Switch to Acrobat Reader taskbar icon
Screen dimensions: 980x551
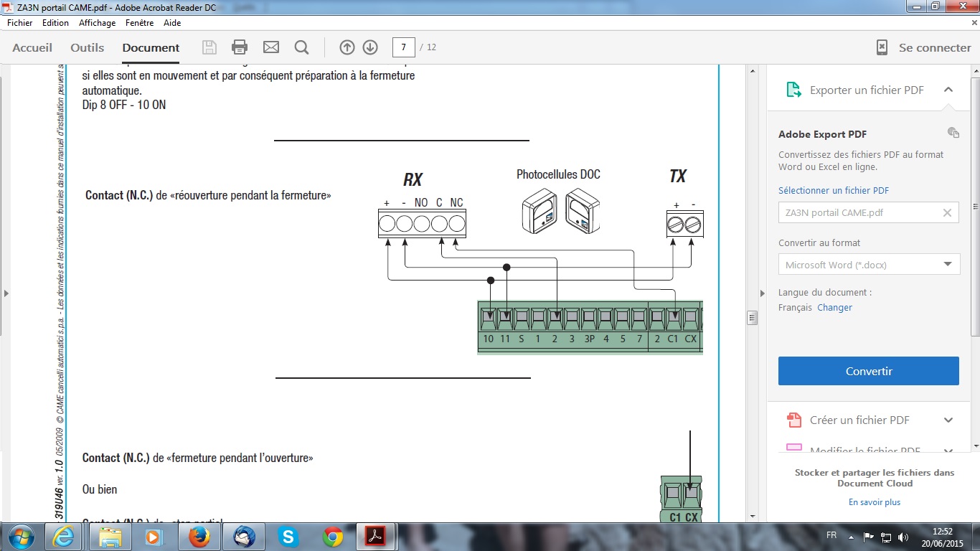(377, 537)
